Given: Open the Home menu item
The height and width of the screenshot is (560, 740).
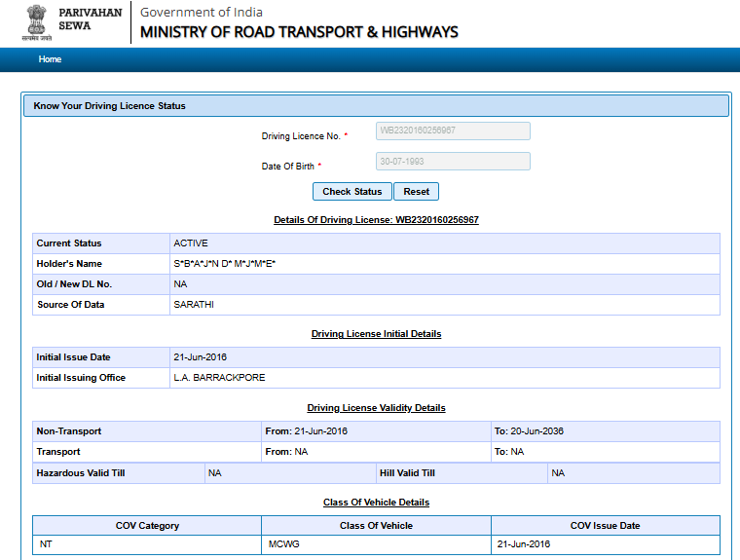Looking at the screenshot, I should 50,59.
